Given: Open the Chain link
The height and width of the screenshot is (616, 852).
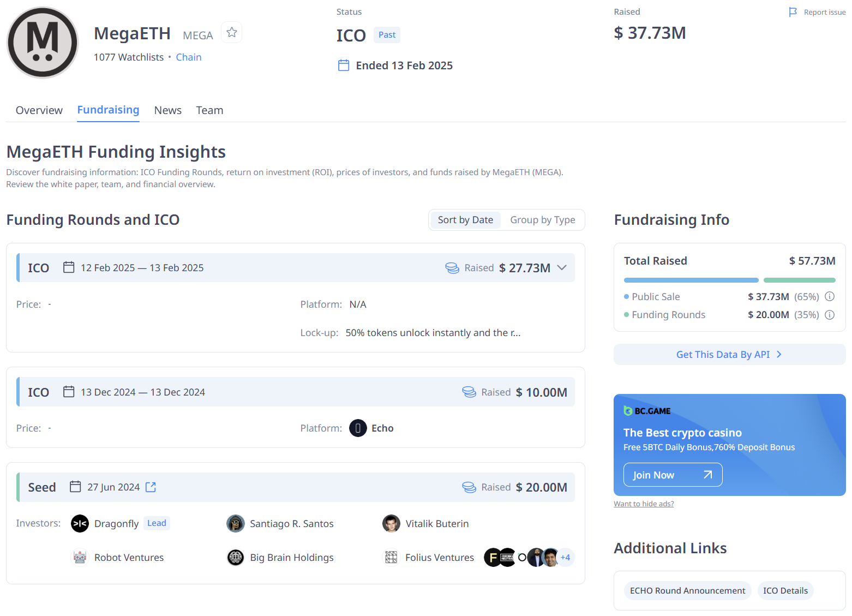Looking at the screenshot, I should click(189, 57).
